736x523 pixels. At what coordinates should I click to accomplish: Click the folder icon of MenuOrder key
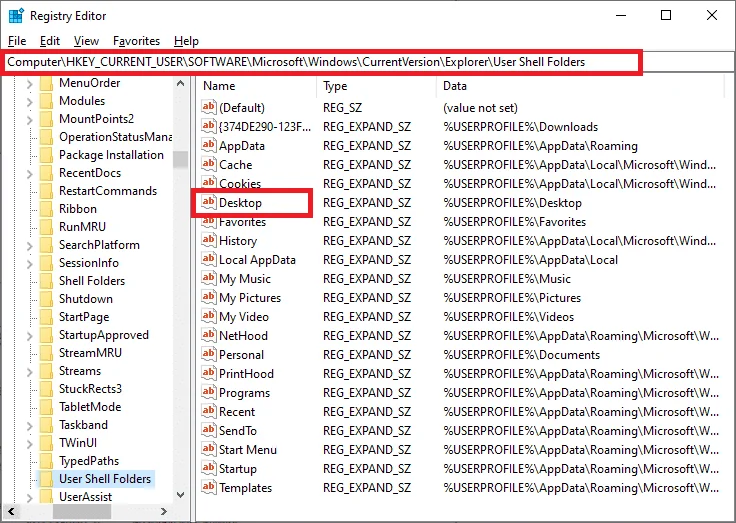pyautogui.click(x=46, y=83)
